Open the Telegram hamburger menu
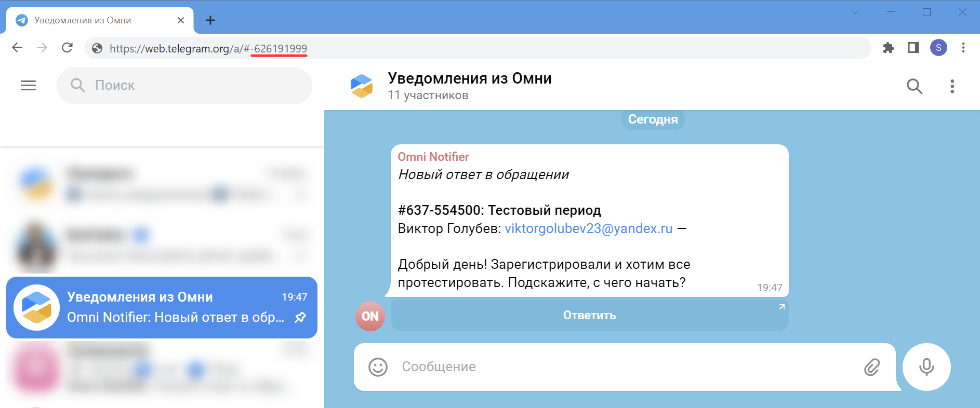Image resolution: width=980 pixels, height=408 pixels. coord(29,86)
